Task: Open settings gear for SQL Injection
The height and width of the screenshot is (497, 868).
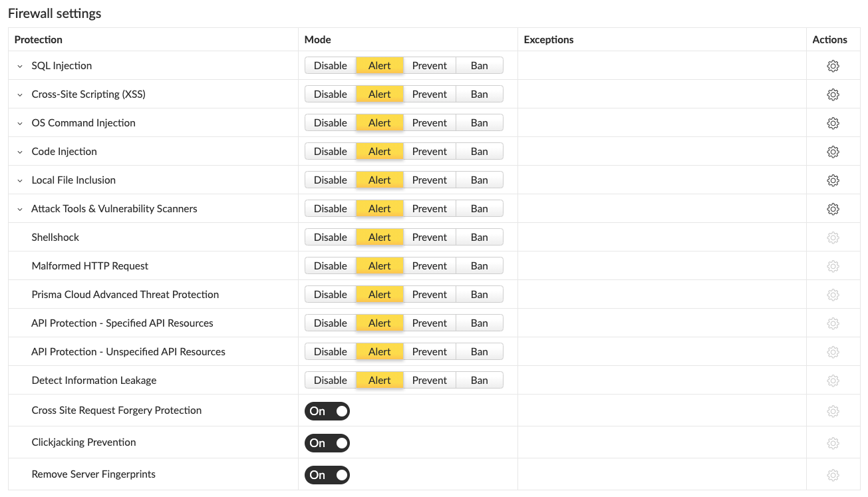Action: click(x=833, y=66)
